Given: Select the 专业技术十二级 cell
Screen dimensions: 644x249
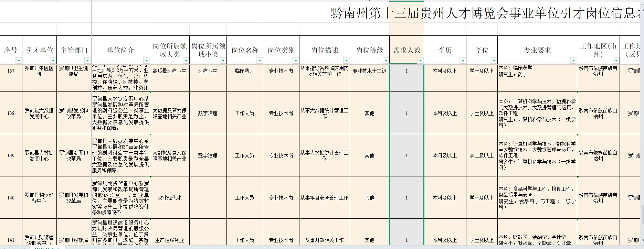Looking at the screenshot, I should click(x=370, y=78).
